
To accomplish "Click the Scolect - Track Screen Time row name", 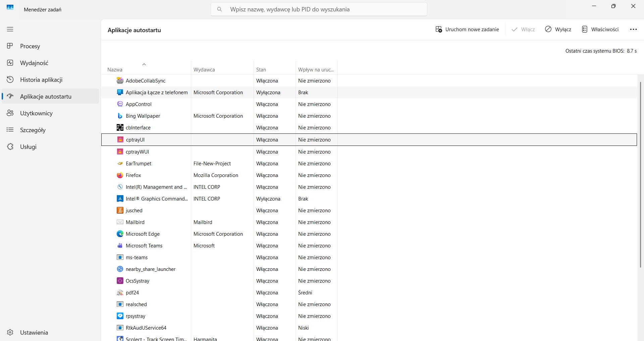I will pyautogui.click(x=156, y=339).
